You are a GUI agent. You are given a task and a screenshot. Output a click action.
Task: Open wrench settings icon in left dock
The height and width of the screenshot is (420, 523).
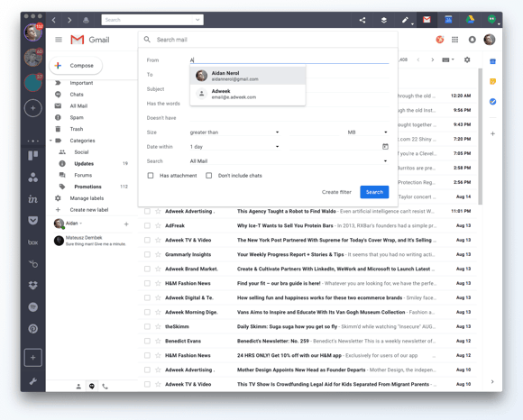tap(33, 381)
